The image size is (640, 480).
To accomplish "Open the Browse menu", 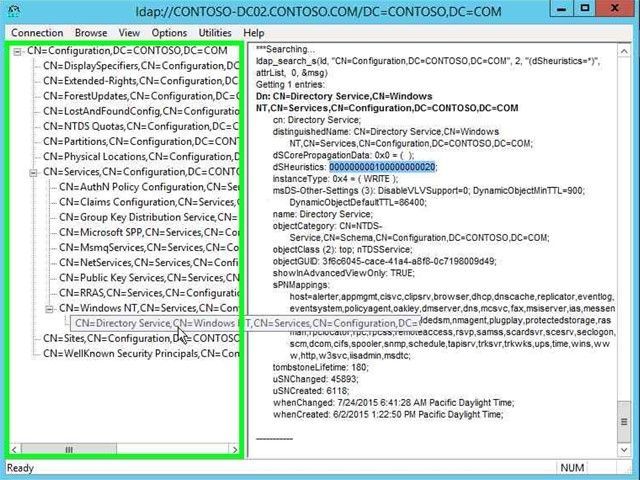I will (x=91, y=33).
